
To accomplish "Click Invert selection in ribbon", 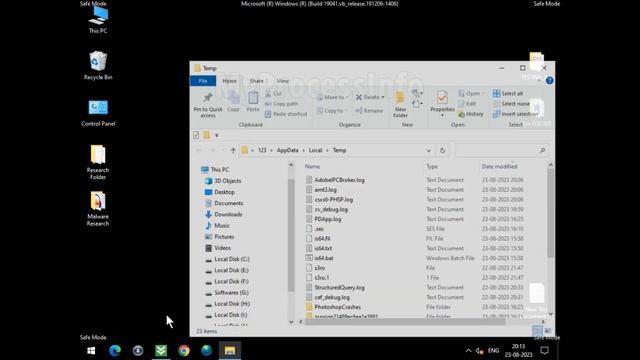I will 515,114.
